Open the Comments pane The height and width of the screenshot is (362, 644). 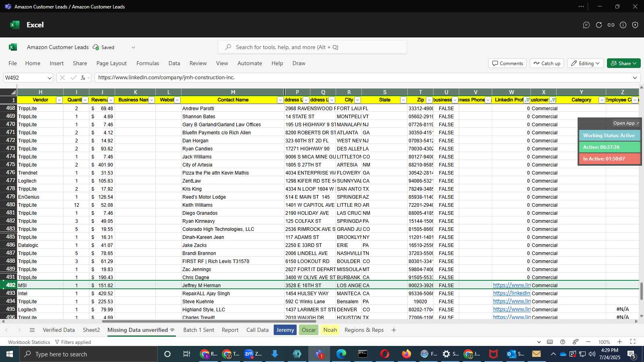pos(508,63)
